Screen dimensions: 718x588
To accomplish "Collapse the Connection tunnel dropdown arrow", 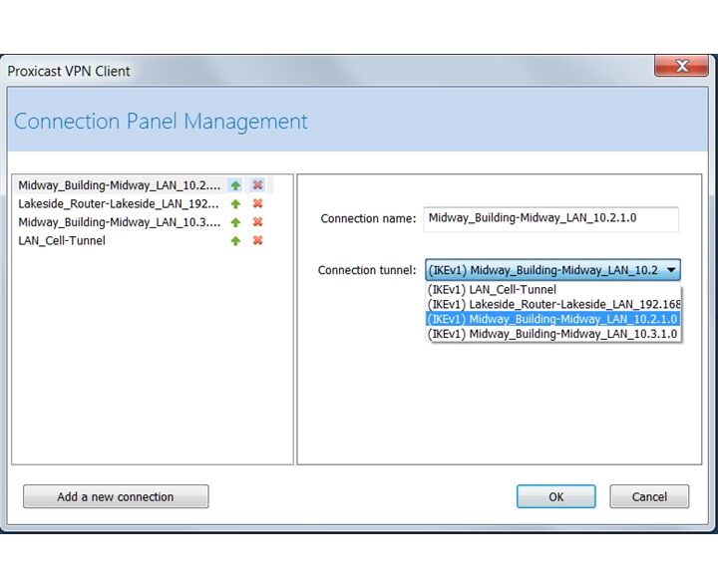I will pyautogui.click(x=671, y=269).
